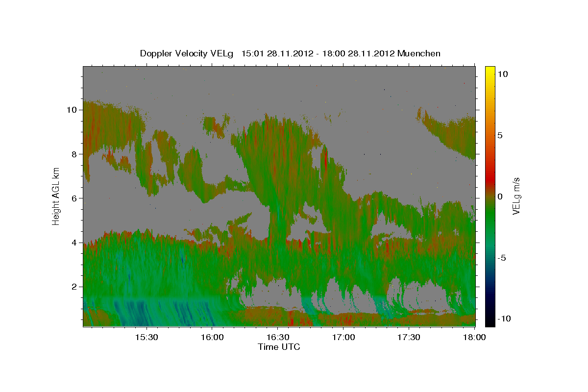Click the colorbar value -10 label
The width and height of the screenshot is (588, 392).
click(x=503, y=318)
